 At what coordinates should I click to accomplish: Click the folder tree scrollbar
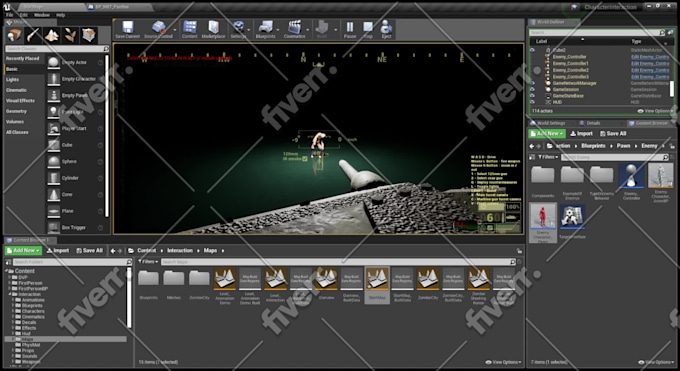click(129, 297)
